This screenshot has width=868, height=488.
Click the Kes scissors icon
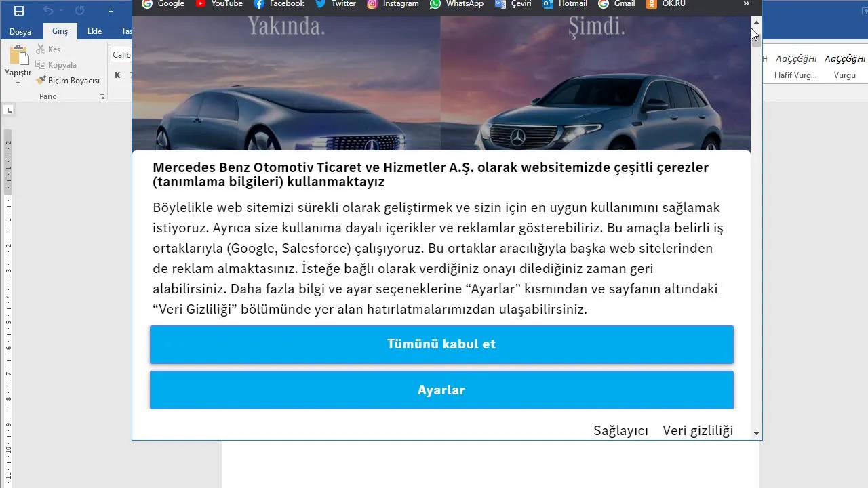click(x=41, y=49)
